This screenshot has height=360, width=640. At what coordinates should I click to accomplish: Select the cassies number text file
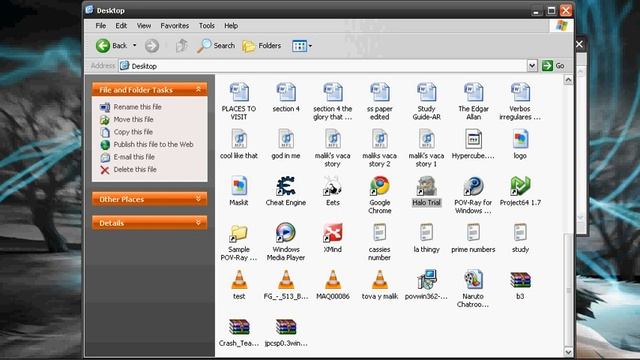[x=380, y=233]
